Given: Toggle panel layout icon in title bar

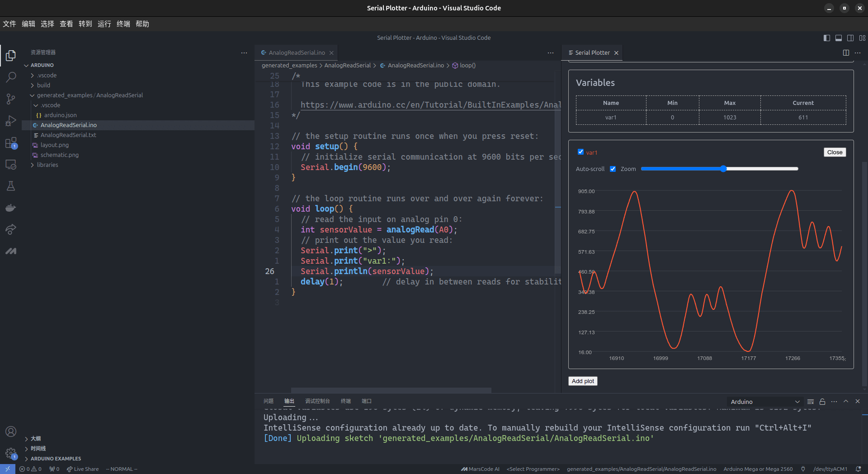Looking at the screenshot, I should coord(839,38).
